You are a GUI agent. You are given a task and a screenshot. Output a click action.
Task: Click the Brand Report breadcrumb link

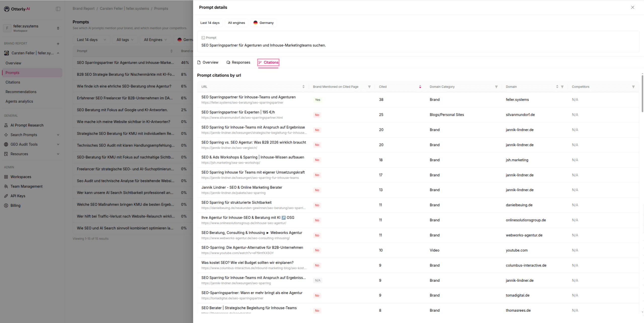[84, 9]
